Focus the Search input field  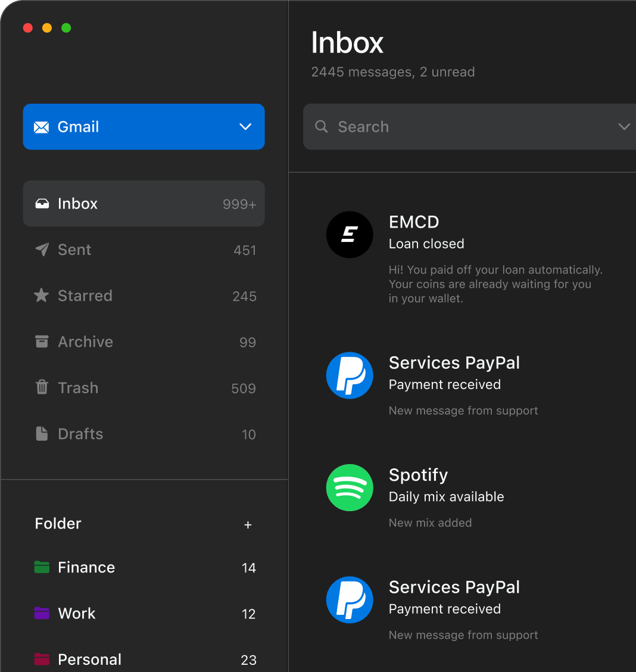469,126
